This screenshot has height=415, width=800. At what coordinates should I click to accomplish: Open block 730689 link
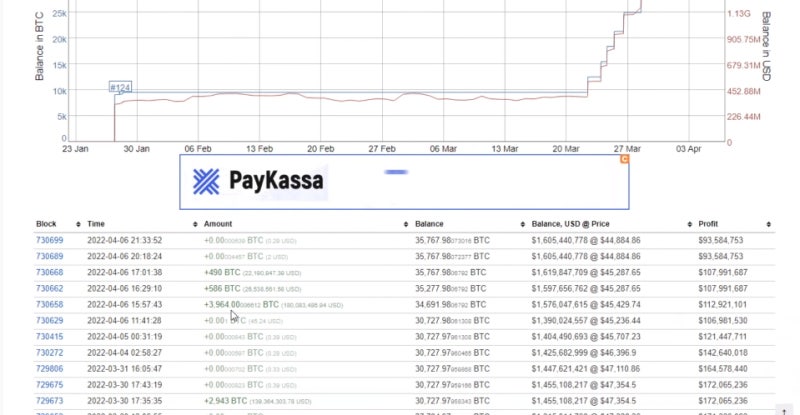[x=49, y=256]
